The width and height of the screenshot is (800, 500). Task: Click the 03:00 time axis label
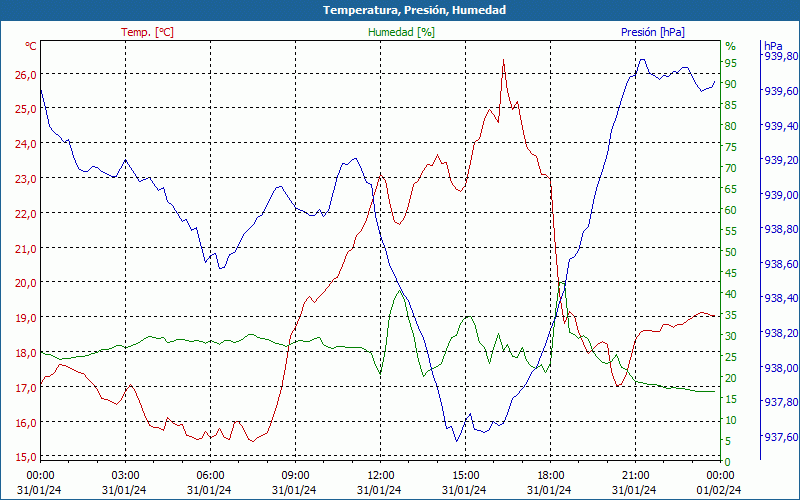(125, 476)
